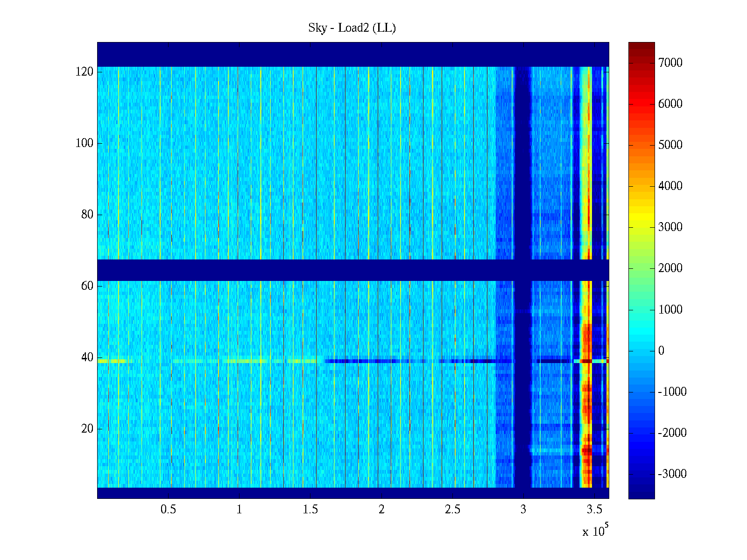Click the y-axis tick label 20

[x=87, y=429]
